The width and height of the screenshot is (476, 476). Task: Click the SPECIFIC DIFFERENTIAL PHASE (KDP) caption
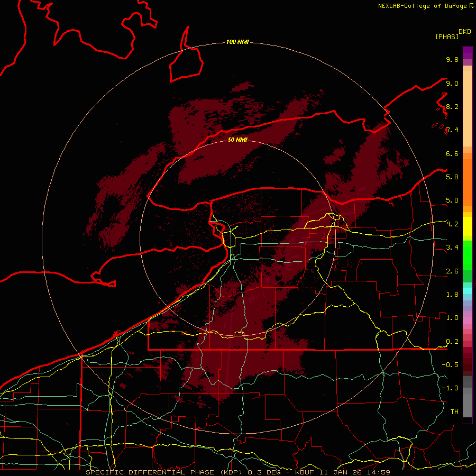click(x=164, y=472)
